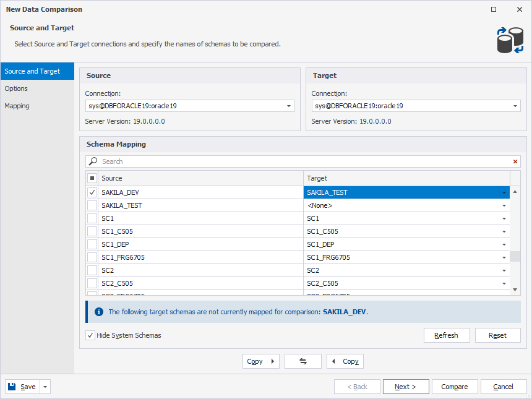Image resolution: width=532 pixels, height=399 pixels.
Task: Check the SC2 schema checkbox
Action: pos(92,270)
